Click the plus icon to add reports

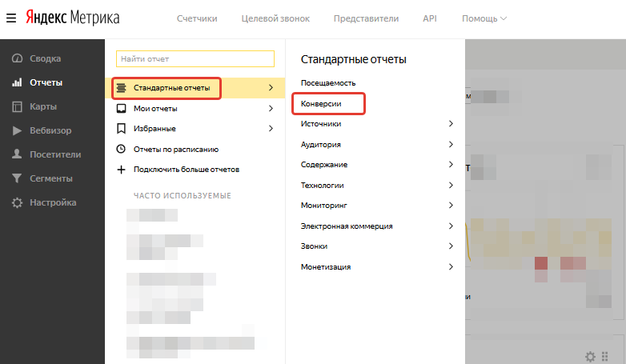point(121,170)
